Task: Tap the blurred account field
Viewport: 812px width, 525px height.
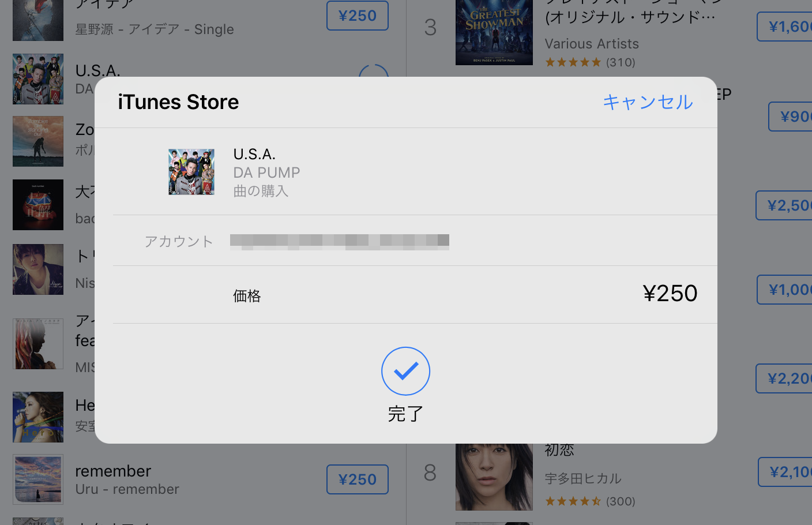Action: 339,241
